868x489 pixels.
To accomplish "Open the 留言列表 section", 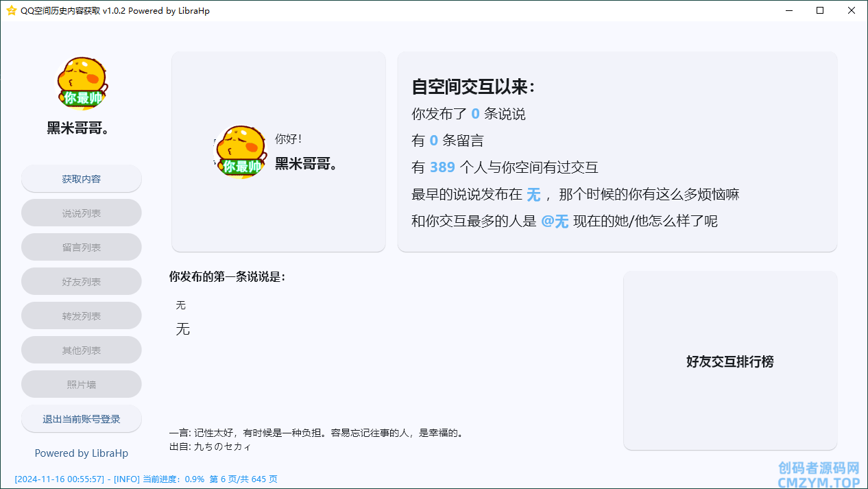I will (82, 248).
